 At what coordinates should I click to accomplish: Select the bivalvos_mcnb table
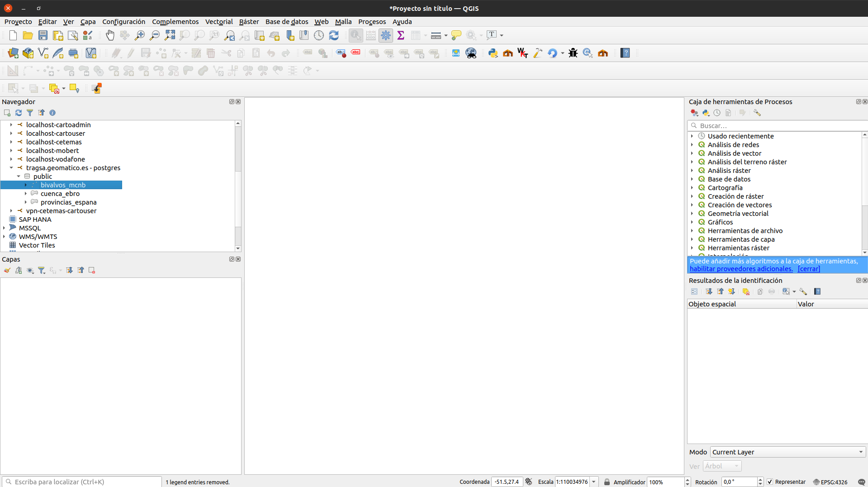(63, 185)
